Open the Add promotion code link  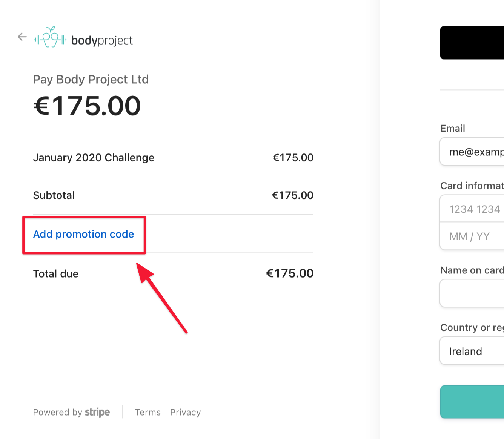tap(84, 234)
